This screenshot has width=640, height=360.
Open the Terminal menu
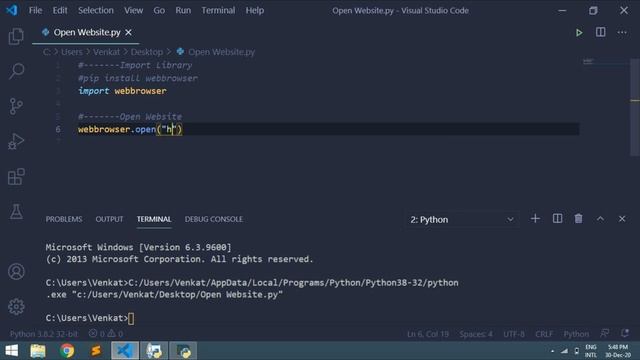[x=218, y=10]
